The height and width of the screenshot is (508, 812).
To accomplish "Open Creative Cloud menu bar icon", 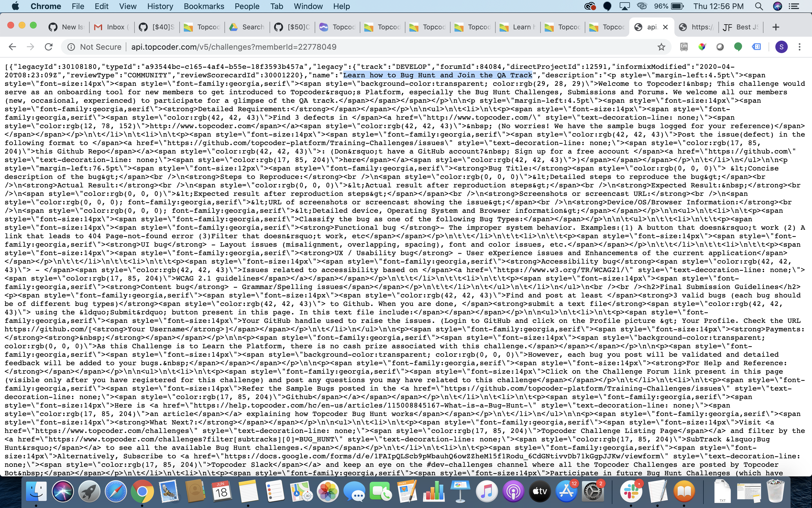I will [x=590, y=6].
